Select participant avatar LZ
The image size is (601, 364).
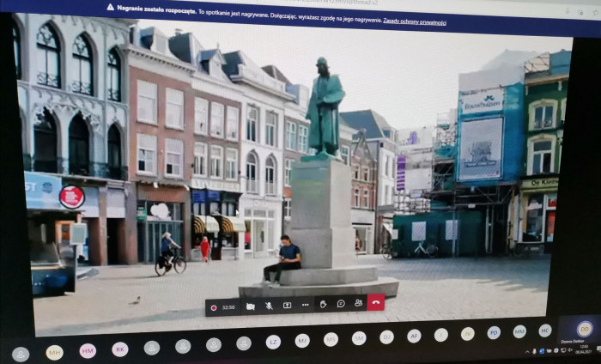[x=273, y=342]
